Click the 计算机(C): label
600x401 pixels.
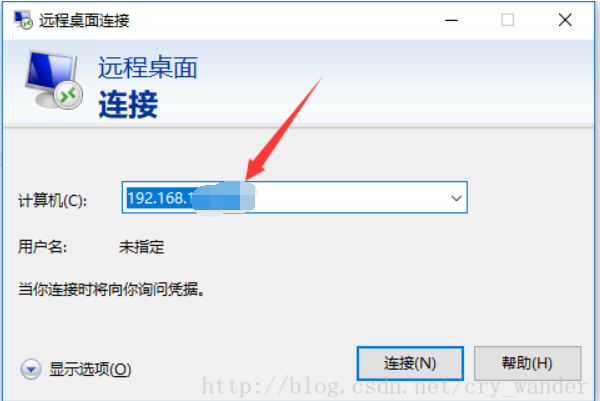[x=53, y=200]
